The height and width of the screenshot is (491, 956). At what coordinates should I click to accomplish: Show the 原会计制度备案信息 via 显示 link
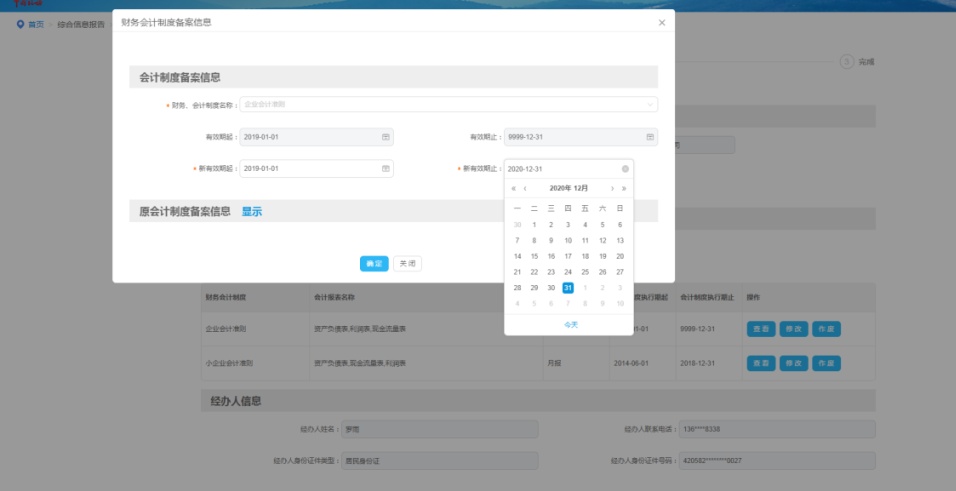[x=252, y=212]
